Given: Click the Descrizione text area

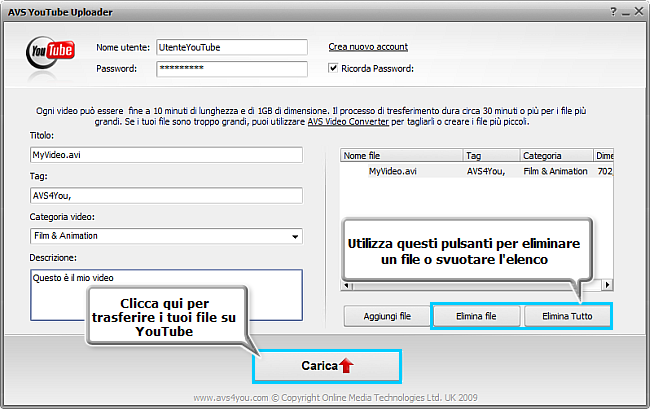Looking at the screenshot, I should point(166,295).
